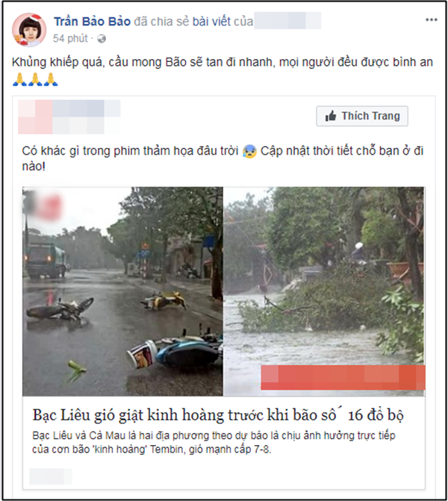The image size is (448, 501).
Task: Click the "54 phút" timestamp
Action: click(70, 38)
